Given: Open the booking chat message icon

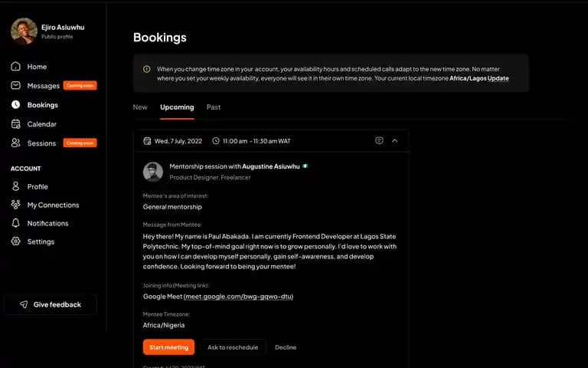Looking at the screenshot, I should pyautogui.click(x=379, y=141).
